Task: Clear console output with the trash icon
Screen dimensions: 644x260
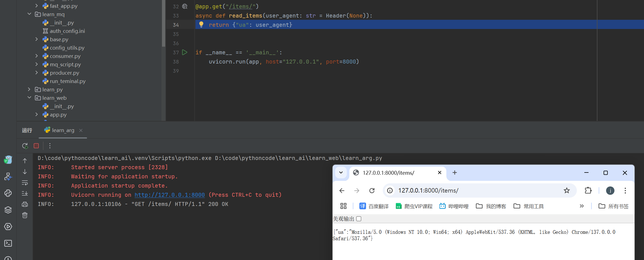Action: click(x=25, y=215)
